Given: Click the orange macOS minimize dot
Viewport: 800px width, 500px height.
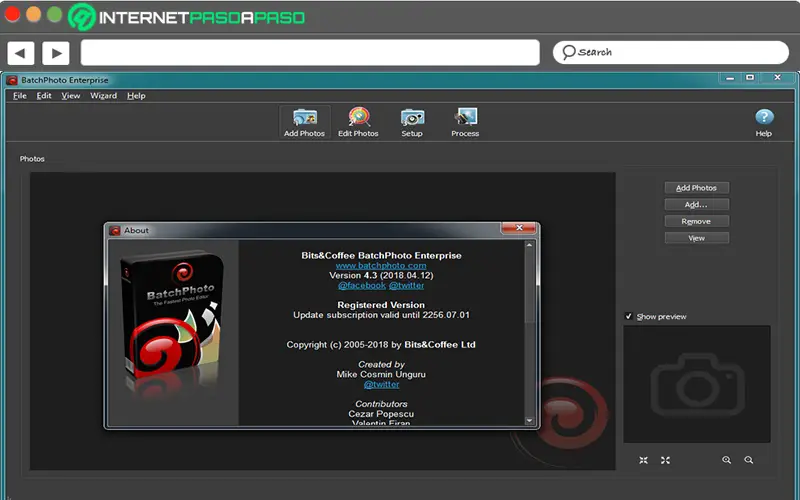Looking at the screenshot, I should pyautogui.click(x=34, y=14).
